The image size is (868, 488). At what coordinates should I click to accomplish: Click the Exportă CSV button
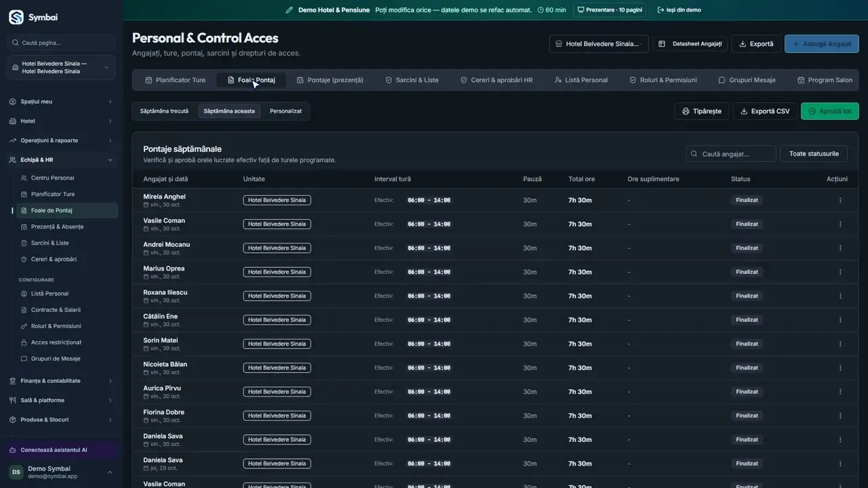[x=765, y=111]
